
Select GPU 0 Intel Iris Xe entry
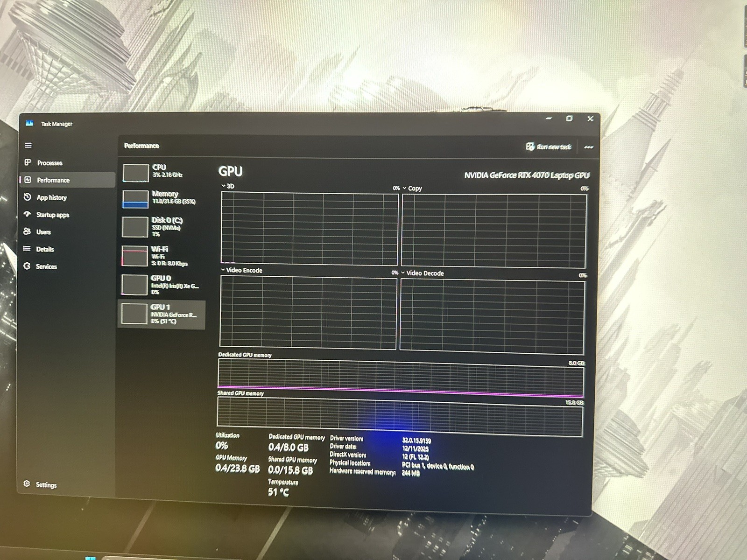point(162,285)
